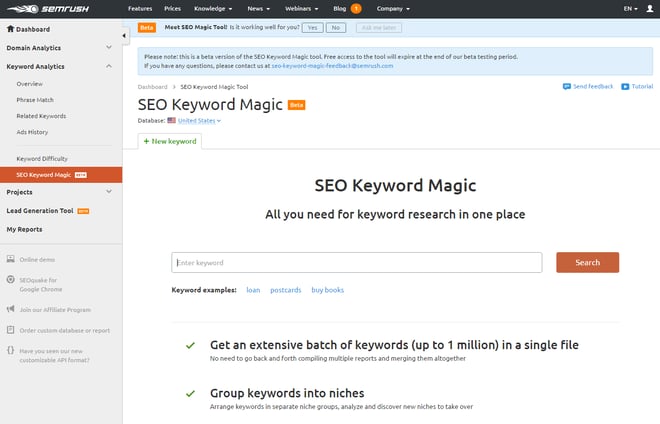Screen dimensions: 660x424
Task: Click the Affiliate Program megaphone icon
Action: 11,309
